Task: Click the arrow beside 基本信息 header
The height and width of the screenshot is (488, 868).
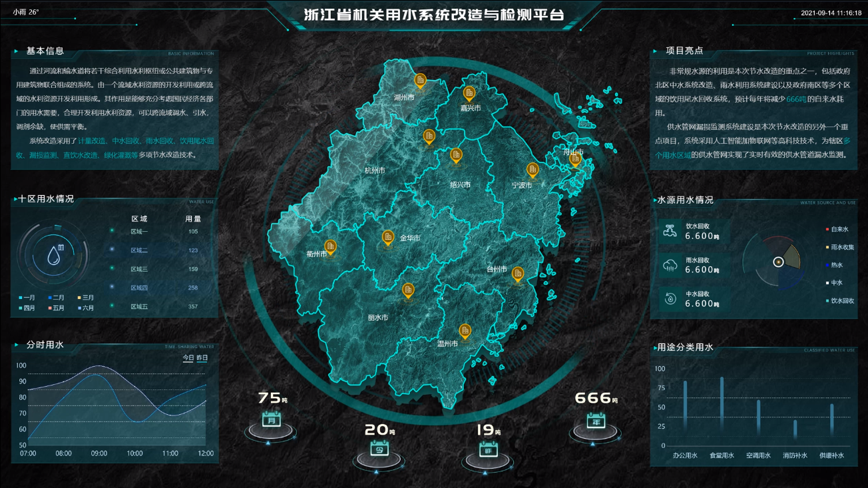Action: [16, 51]
